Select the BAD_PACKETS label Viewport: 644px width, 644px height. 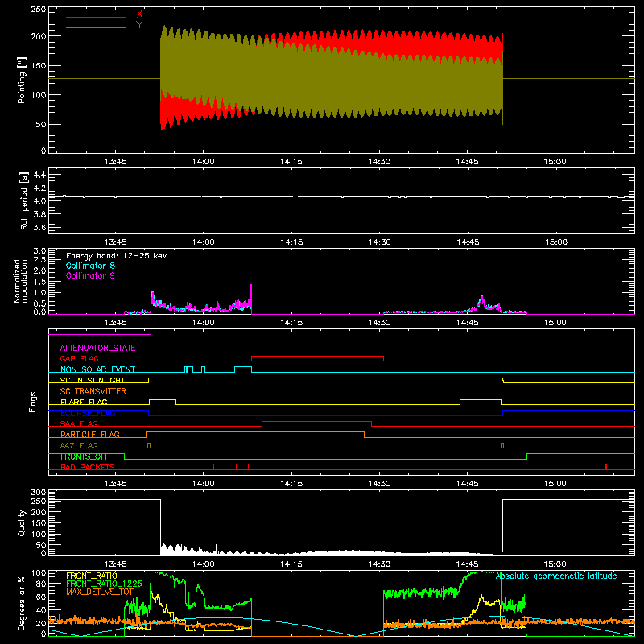[88, 467]
